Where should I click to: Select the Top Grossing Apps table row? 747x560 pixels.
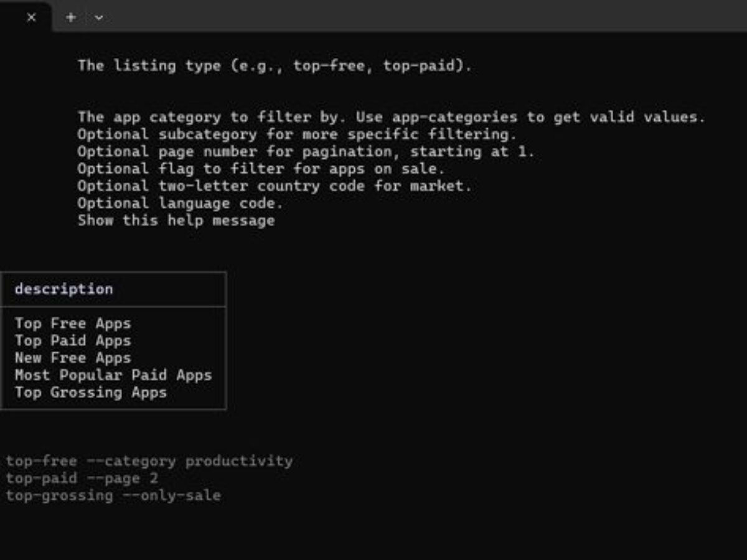91,393
